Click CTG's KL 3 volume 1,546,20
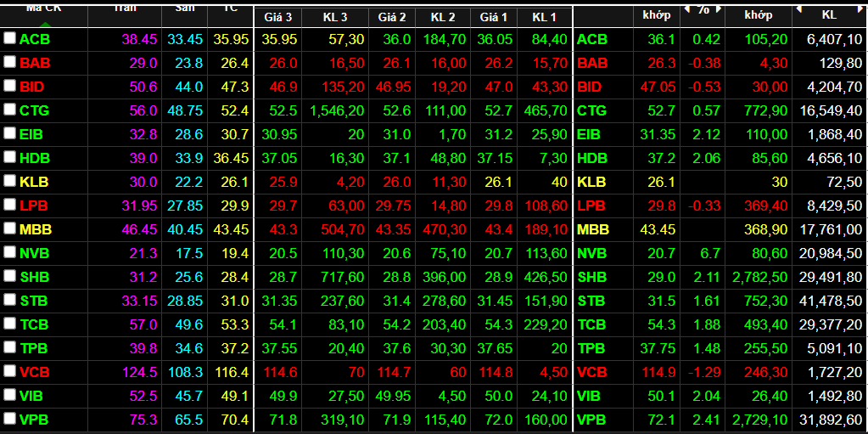Screen dimensions: 868x434 point(337,110)
